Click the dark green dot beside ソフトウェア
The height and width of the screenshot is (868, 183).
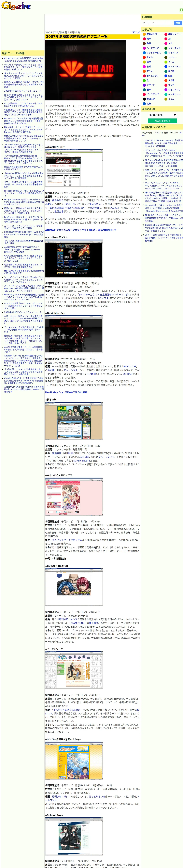[166, 48]
